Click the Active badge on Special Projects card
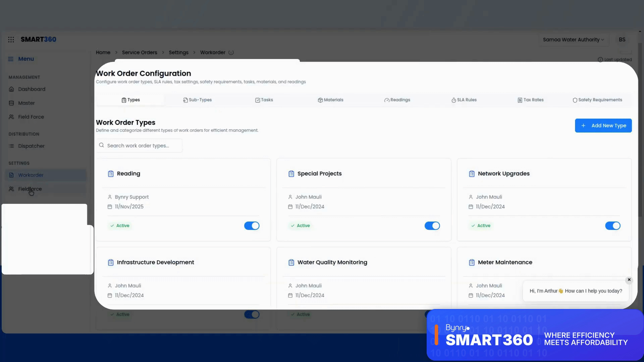644x362 pixels. 300,226
